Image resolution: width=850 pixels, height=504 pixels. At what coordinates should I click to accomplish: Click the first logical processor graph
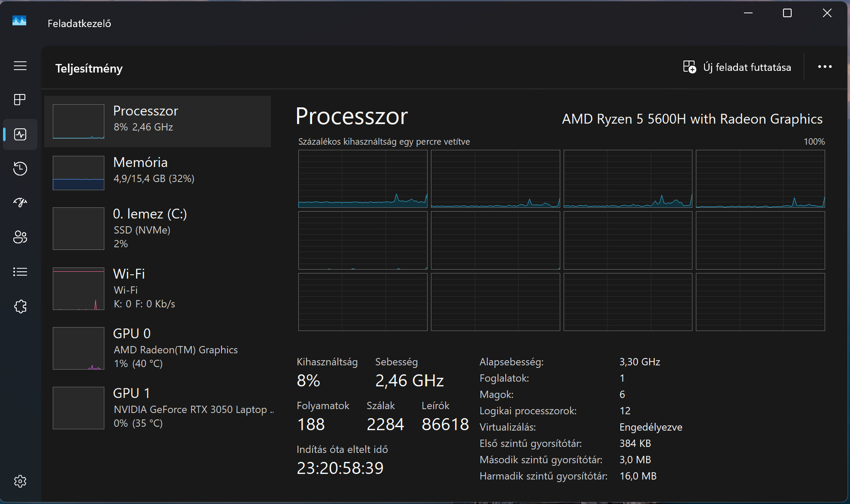pyautogui.click(x=363, y=179)
